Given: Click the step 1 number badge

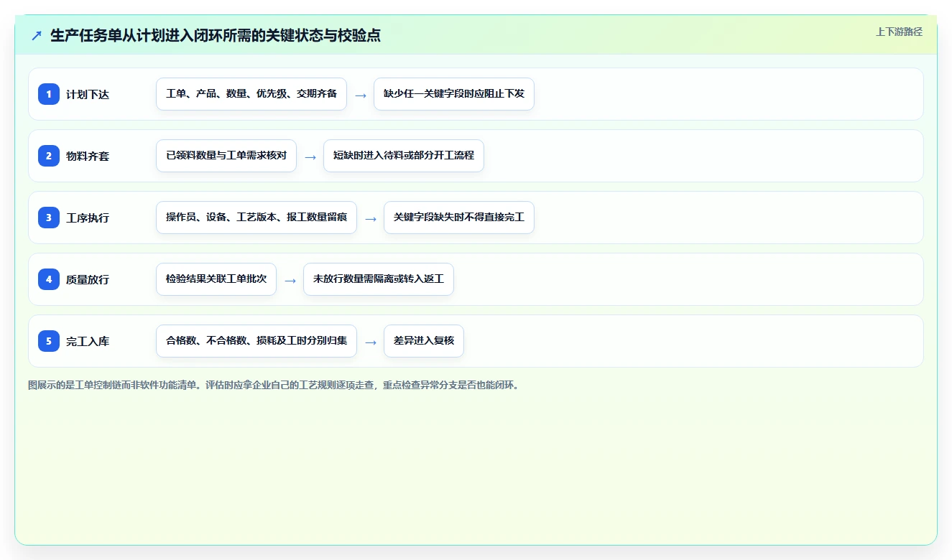Looking at the screenshot, I should click(49, 93).
